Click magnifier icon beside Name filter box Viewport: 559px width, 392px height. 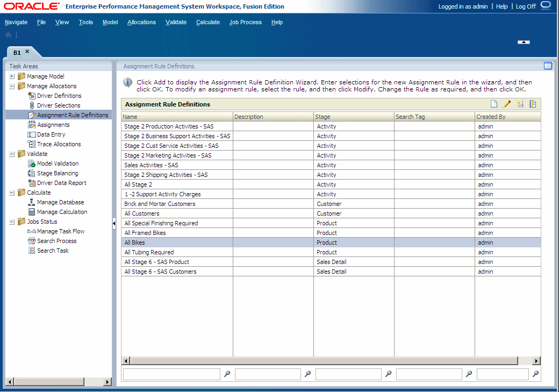(x=227, y=374)
